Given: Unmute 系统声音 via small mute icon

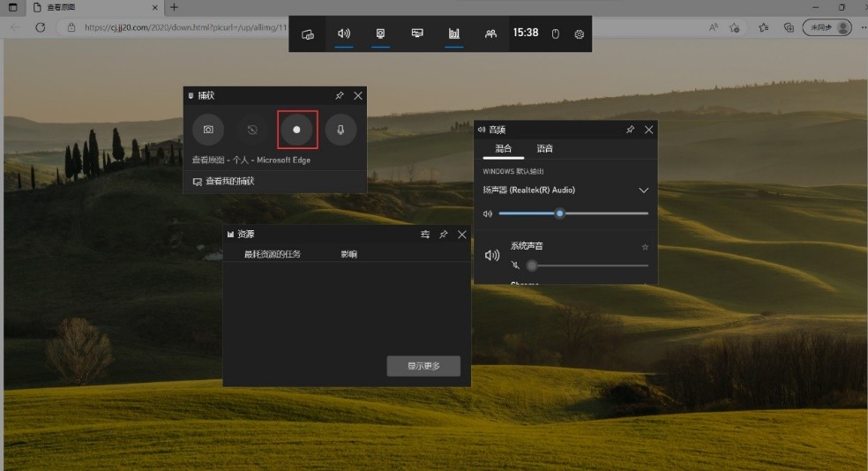Looking at the screenshot, I should [x=515, y=265].
